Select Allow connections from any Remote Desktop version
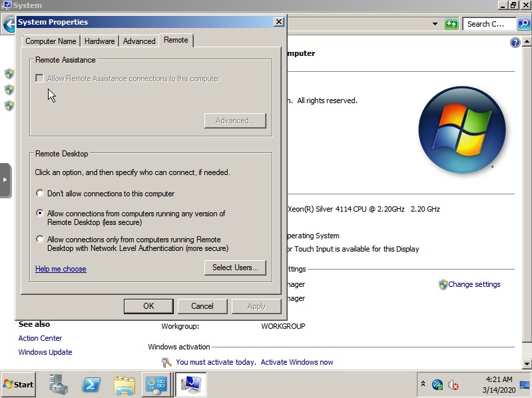This screenshot has height=398, width=532. (x=40, y=213)
